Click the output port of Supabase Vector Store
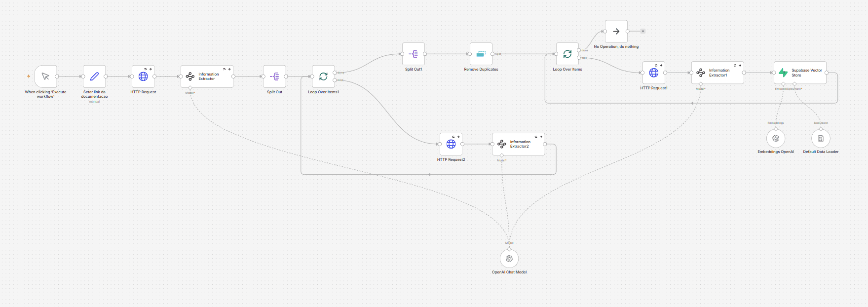Viewport: 868px width, 307px height. [827, 73]
